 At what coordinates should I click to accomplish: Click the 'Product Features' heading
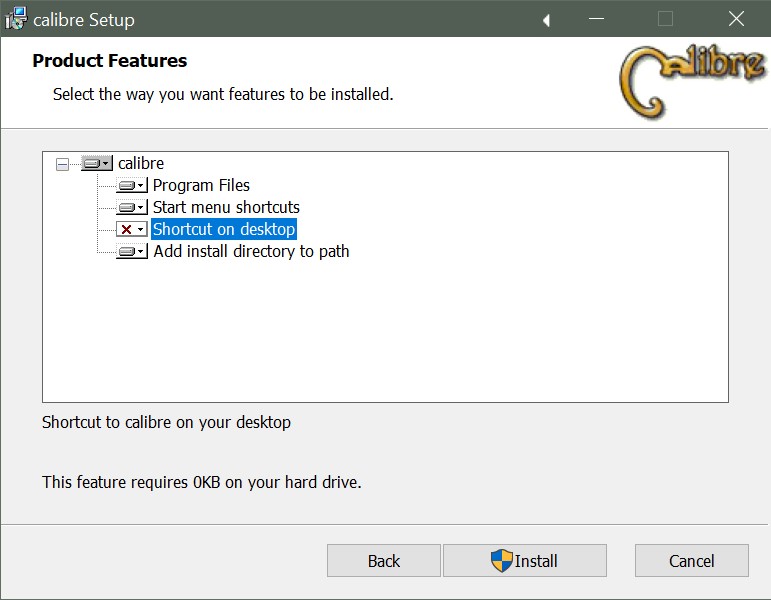pos(110,60)
